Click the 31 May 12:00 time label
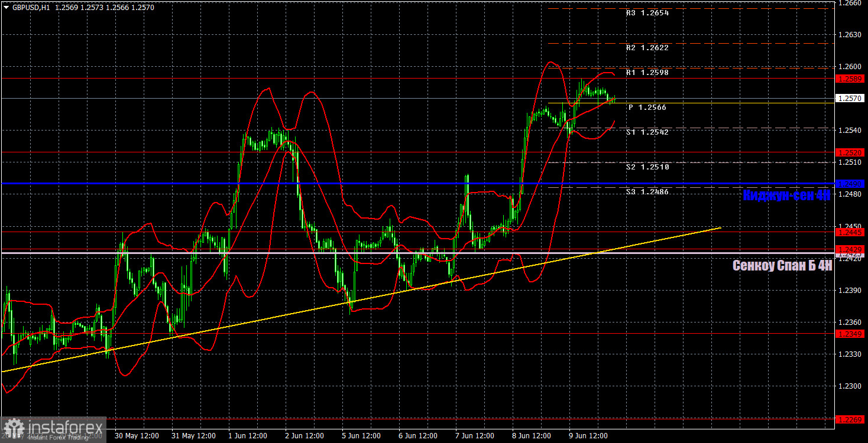 click(x=193, y=436)
